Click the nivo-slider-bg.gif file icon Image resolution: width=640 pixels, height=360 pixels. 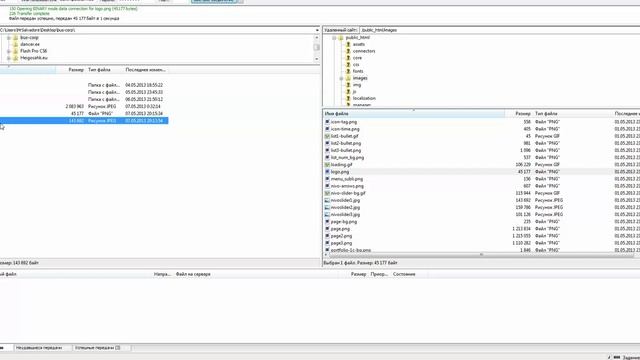pos(327,193)
